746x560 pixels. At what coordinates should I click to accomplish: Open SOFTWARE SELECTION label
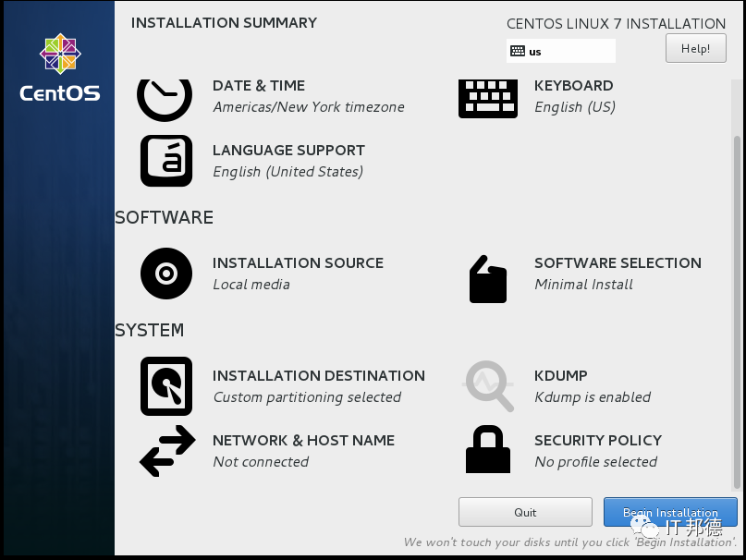click(x=618, y=263)
